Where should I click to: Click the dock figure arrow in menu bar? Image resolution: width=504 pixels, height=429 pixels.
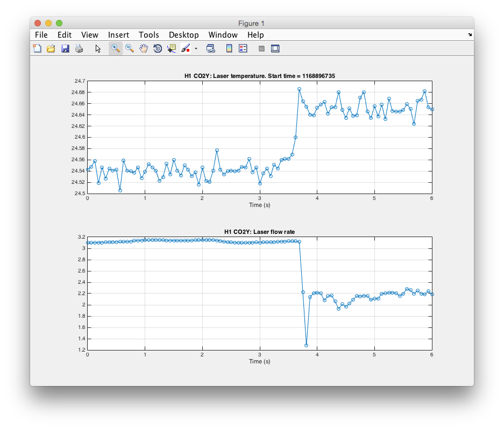pos(470,35)
